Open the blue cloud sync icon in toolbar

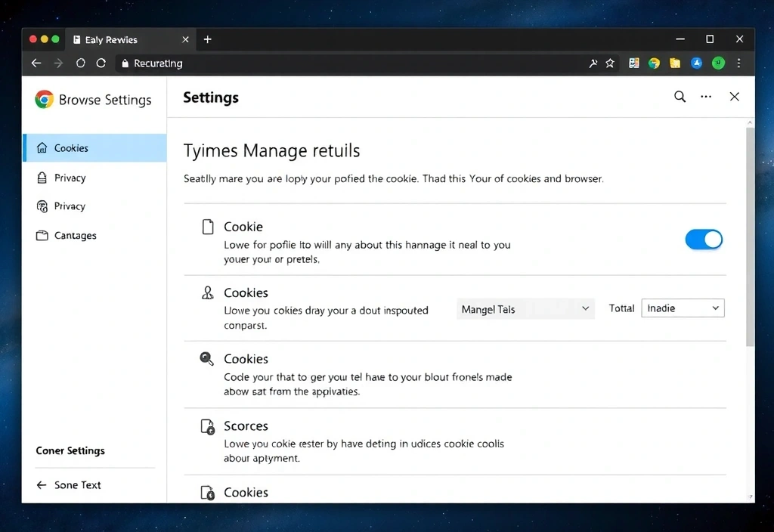[x=696, y=63]
